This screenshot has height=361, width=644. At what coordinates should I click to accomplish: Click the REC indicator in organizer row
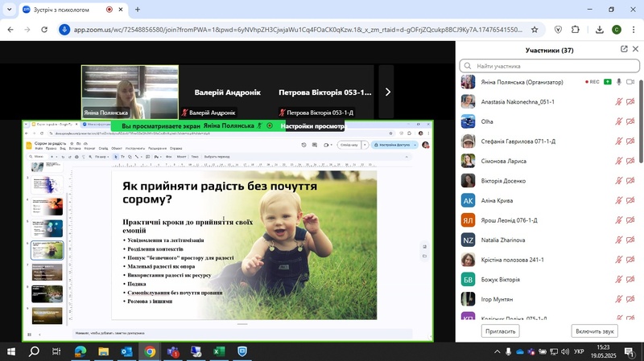point(592,82)
